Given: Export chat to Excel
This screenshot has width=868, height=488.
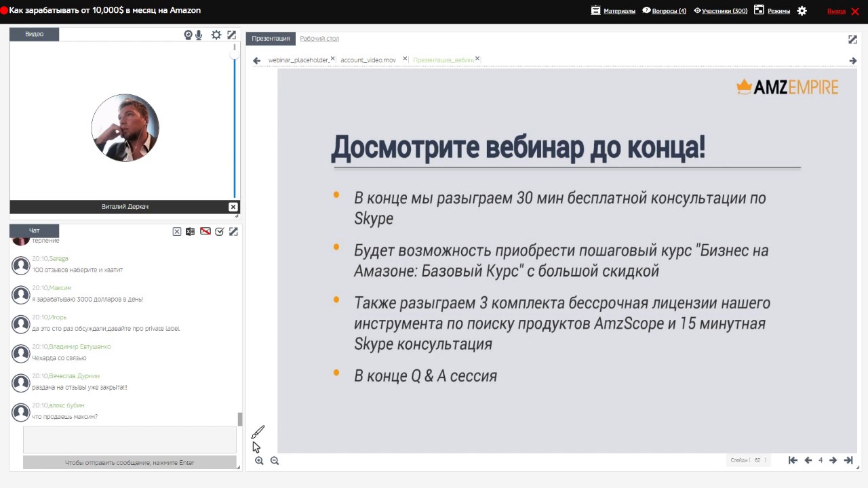Looking at the screenshot, I should (191, 232).
